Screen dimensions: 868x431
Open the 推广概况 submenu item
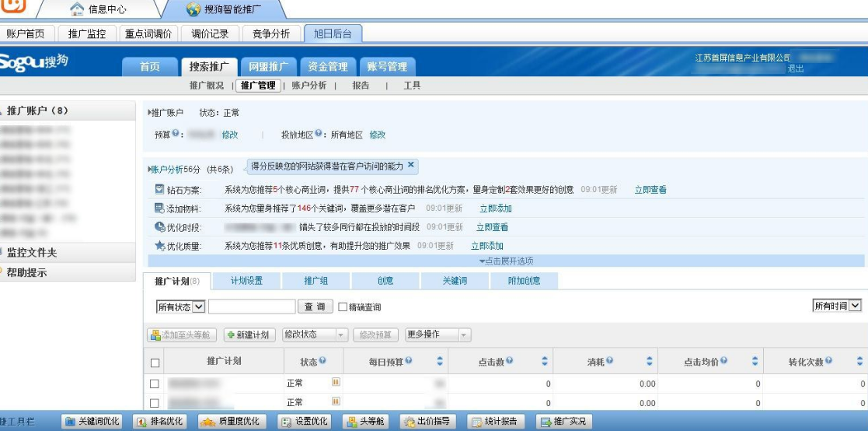point(207,86)
